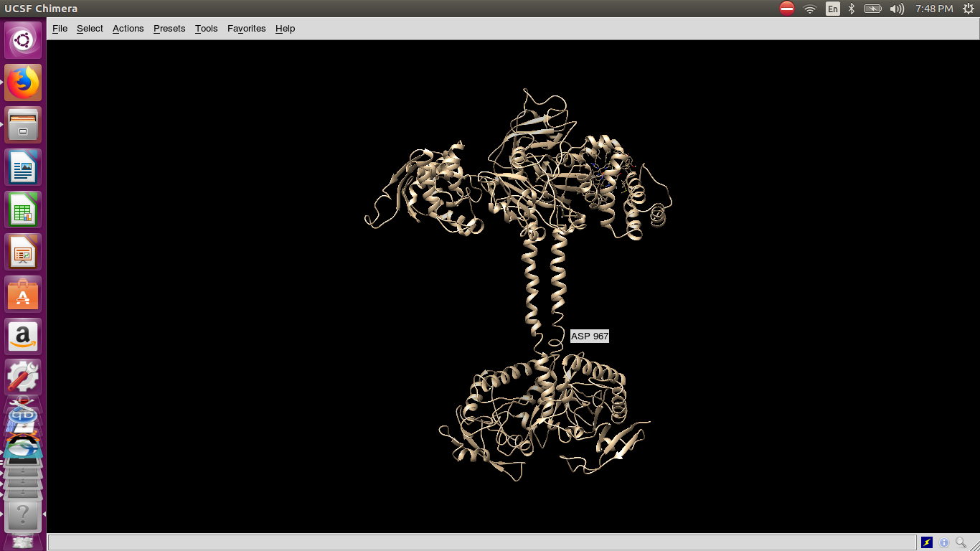980x551 pixels.
Task: Click the ASP 967 residue label
Action: (x=589, y=336)
